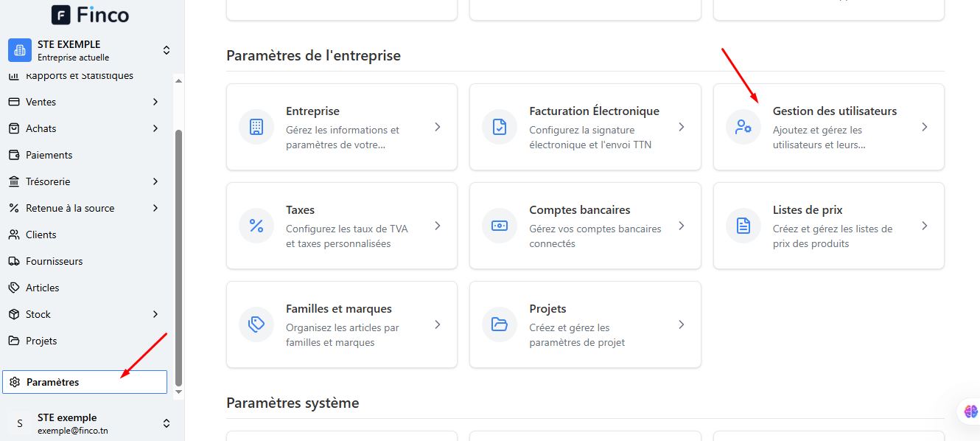Screen dimensions: 980x441
Task: Click the brain assistant icon at right edge
Action: click(x=970, y=412)
